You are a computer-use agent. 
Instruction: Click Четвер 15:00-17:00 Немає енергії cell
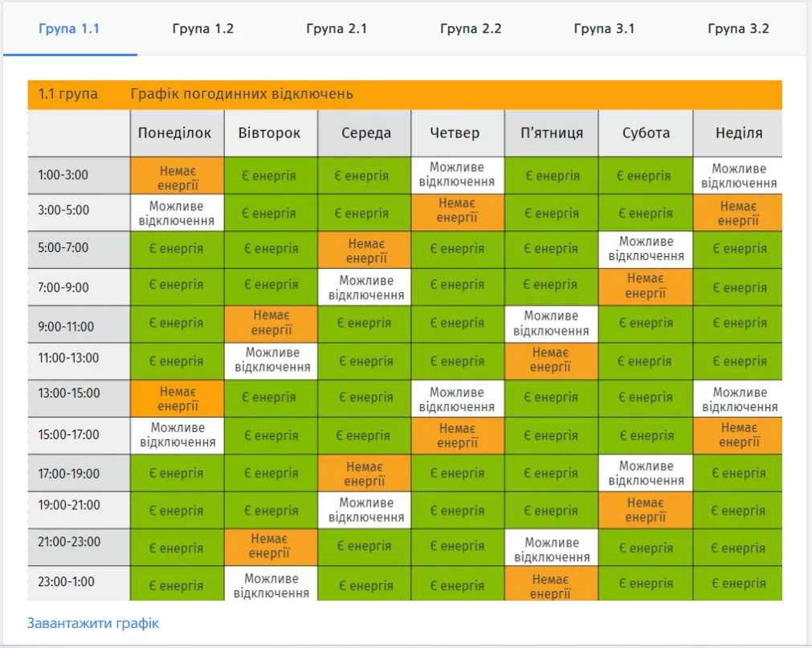(458, 435)
